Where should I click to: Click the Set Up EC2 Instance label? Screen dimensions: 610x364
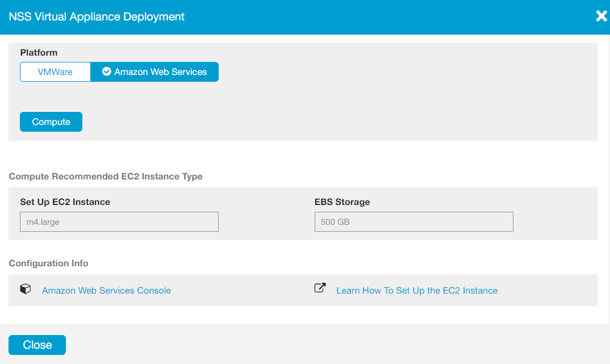pos(65,202)
